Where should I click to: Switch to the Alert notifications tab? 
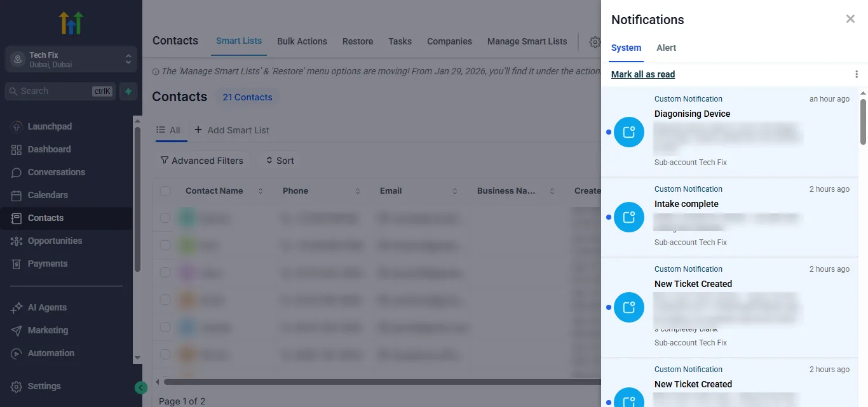[666, 48]
